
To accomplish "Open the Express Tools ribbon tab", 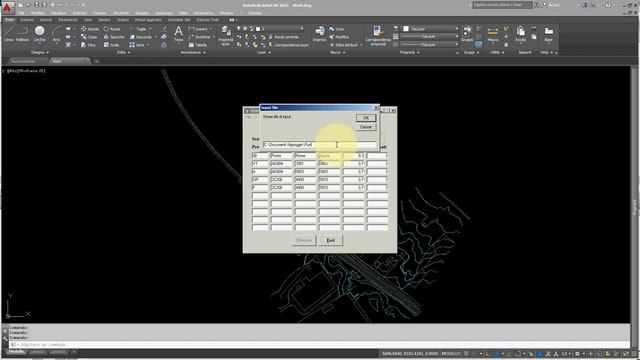I will (207, 20).
